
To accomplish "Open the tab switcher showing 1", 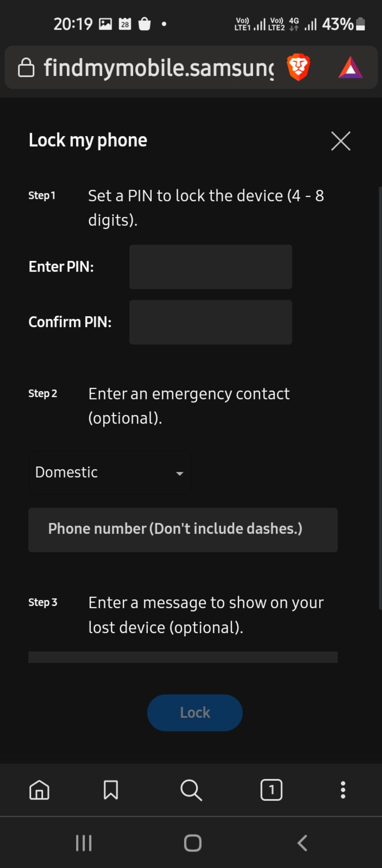I will point(271,790).
